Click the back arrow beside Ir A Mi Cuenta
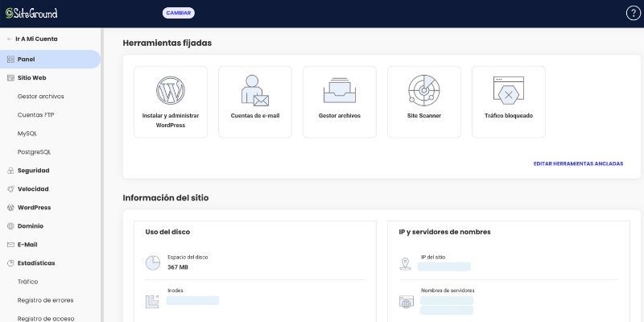The height and width of the screenshot is (322, 644). point(10,39)
